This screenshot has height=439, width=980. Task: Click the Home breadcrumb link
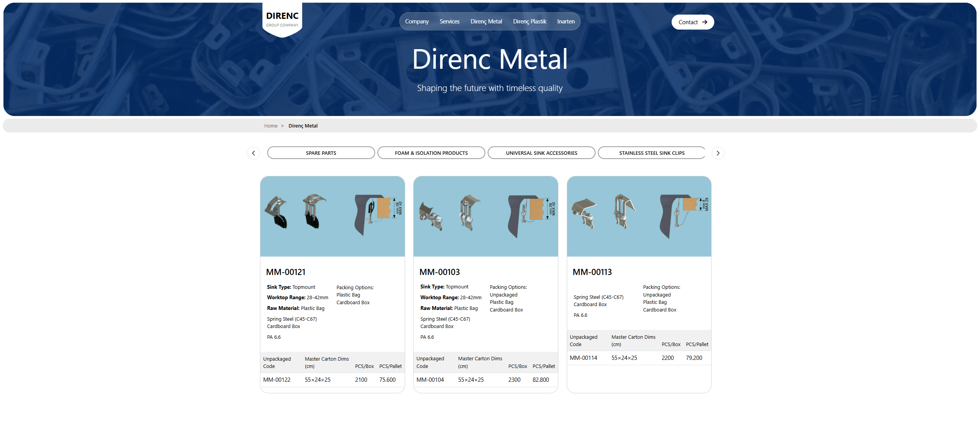[x=271, y=126]
